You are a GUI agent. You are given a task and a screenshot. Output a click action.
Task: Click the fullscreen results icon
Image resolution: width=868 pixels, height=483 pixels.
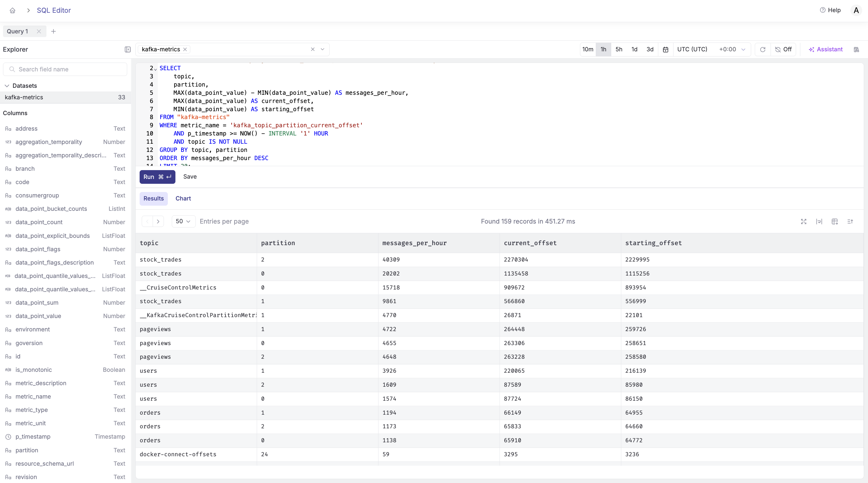804,221
